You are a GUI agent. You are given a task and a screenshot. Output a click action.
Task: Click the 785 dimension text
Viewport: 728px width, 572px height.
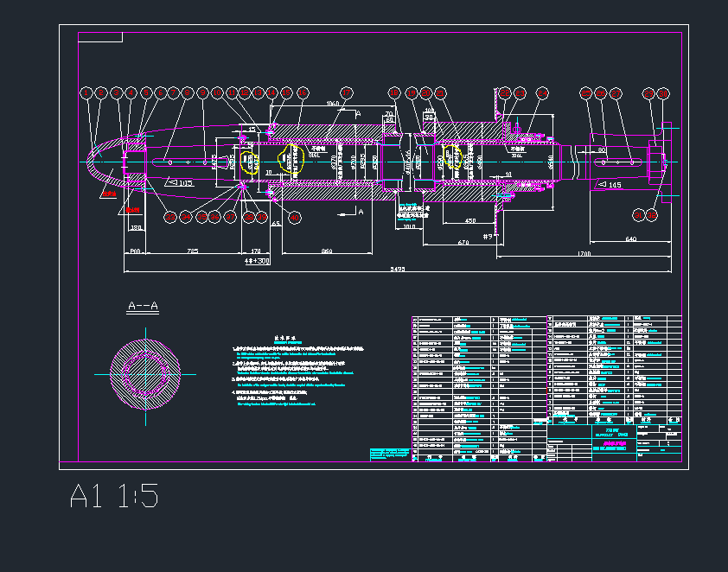click(191, 250)
